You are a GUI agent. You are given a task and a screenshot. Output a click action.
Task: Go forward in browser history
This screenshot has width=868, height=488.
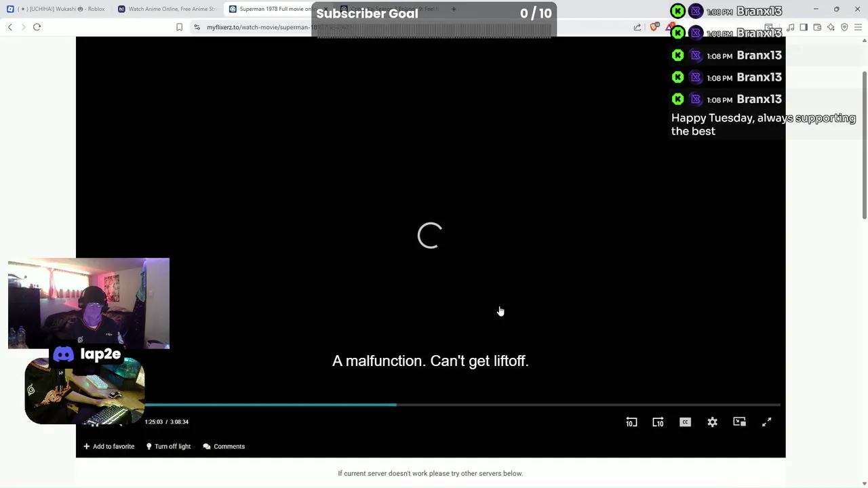24,27
